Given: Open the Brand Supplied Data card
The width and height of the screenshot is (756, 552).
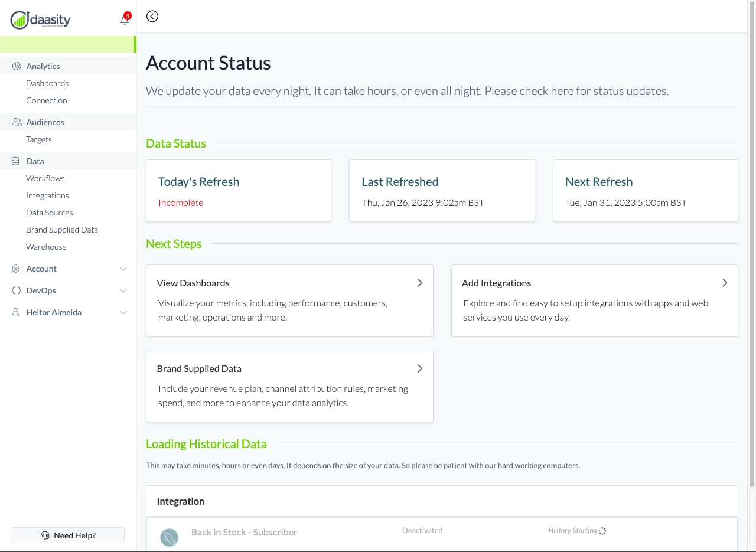Looking at the screenshot, I should pyautogui.click(x=289, y=386).
